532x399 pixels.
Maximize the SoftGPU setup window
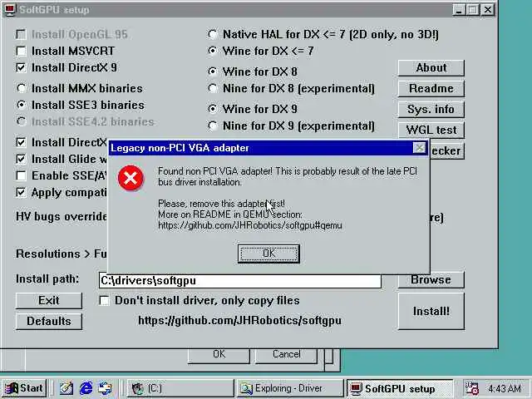point(473,10)
